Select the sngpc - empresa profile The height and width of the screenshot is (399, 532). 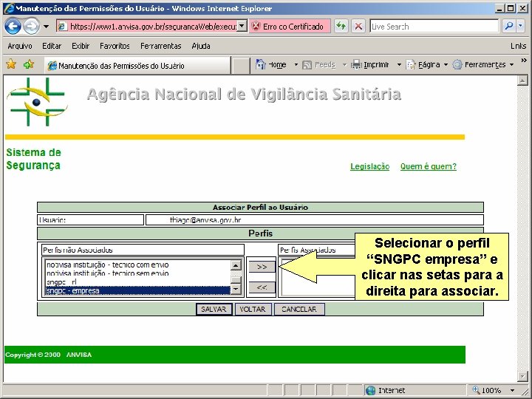pos(137,291)
